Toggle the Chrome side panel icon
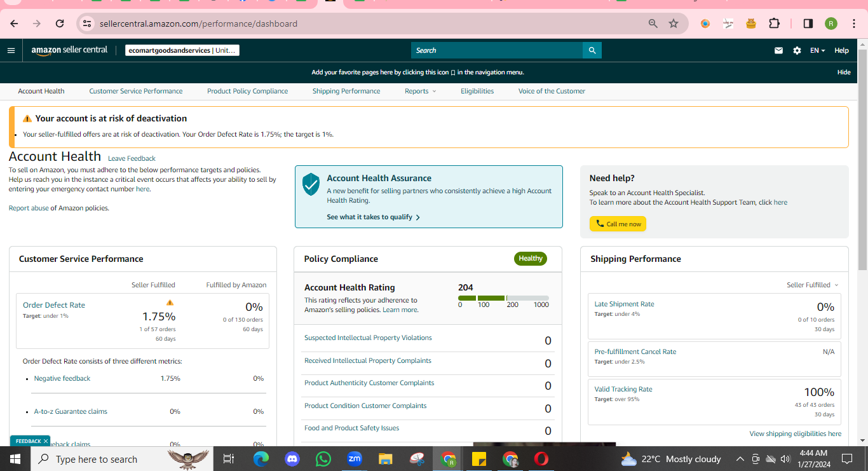This screenshot has height=471, width=868. click(808, 24)
